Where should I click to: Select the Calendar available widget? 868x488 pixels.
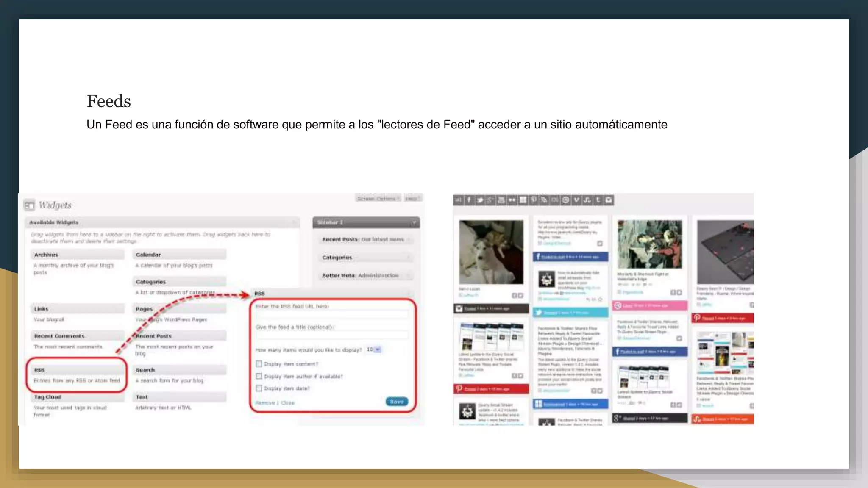pyautogui.click(x=180, y=255)
